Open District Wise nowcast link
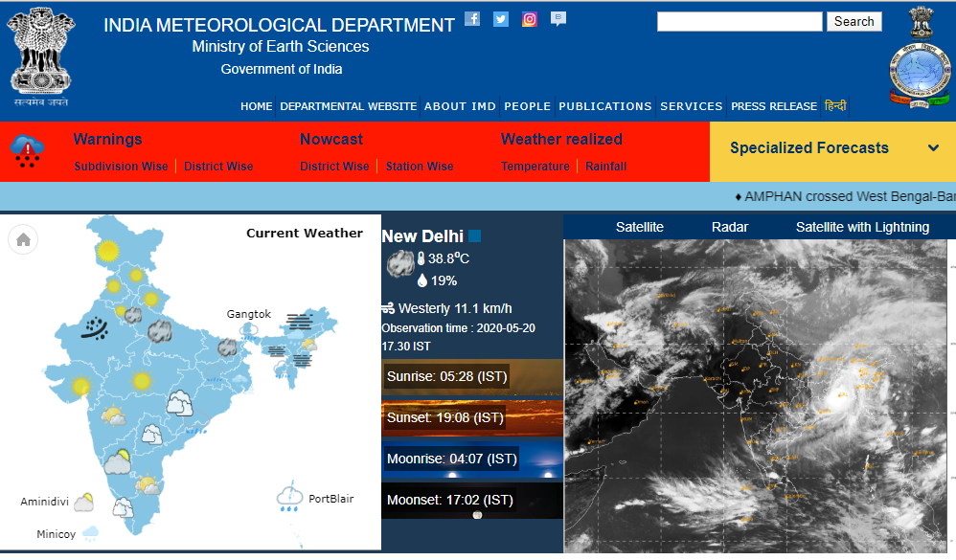This screenshot has height=560, width=956. (334, 167)
